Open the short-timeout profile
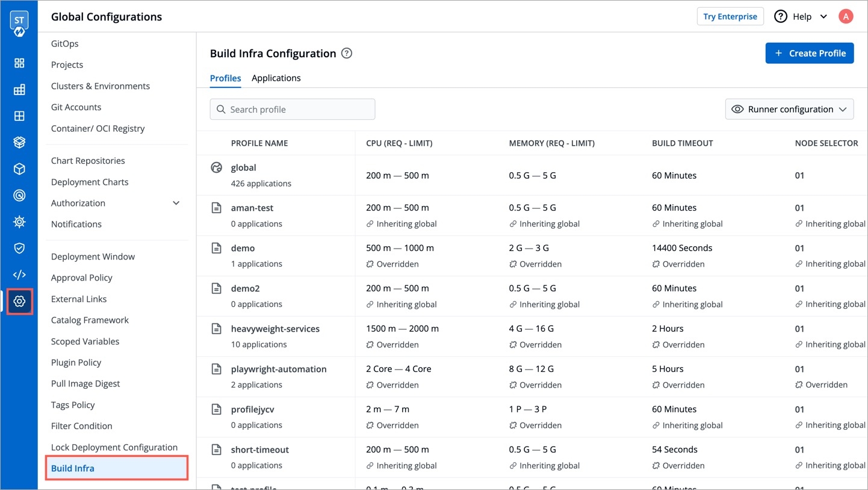868x490 pixels. pyautogui.click(x=260, y=450)
